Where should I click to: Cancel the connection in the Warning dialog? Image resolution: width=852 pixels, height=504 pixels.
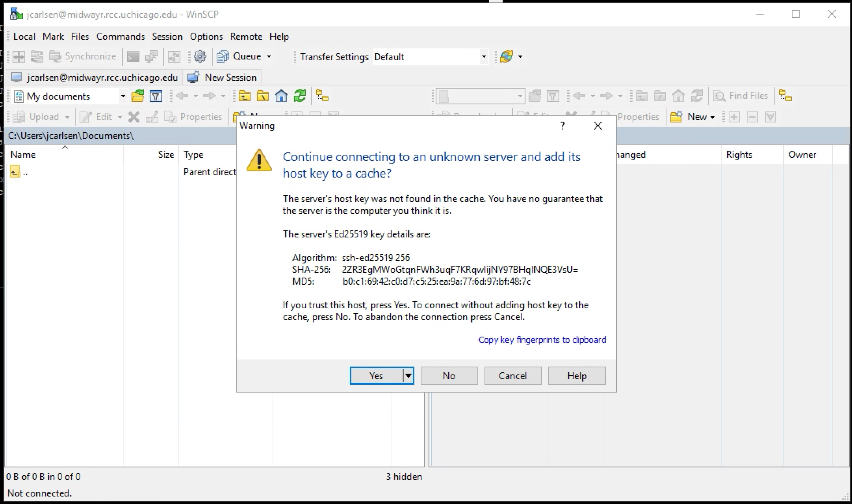[x=513, y=376]
